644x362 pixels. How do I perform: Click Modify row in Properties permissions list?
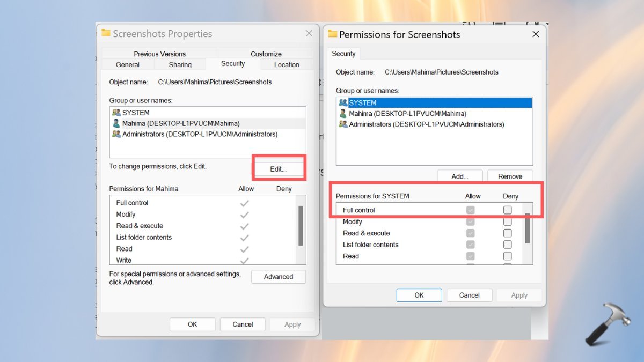tap(204, 214)
